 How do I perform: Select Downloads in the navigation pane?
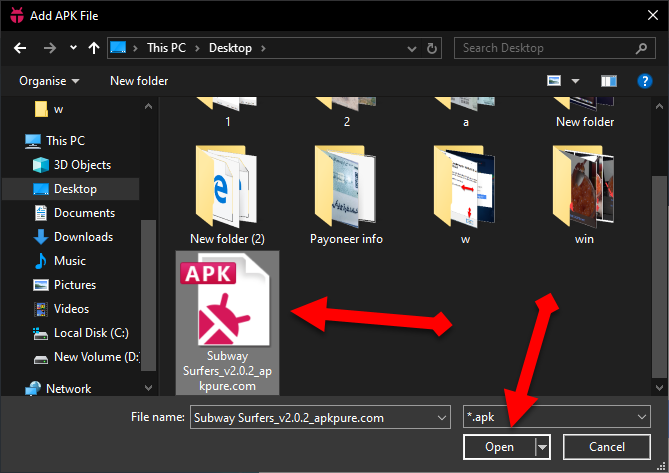[82, 237]
